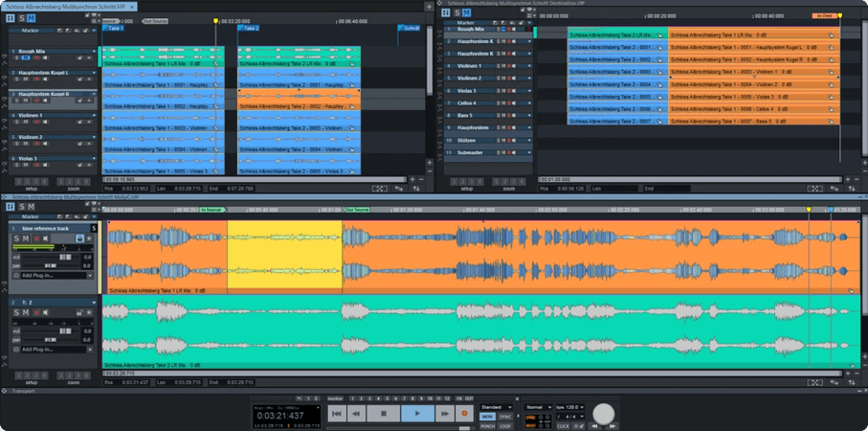Click the PUNCH button in transport
Screen dimensions: 868x431
[487, 424]
